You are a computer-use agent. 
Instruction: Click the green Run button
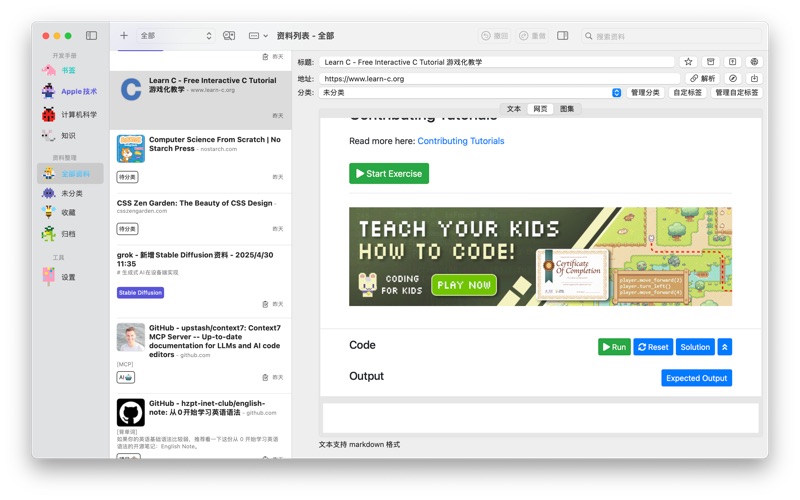614,347
